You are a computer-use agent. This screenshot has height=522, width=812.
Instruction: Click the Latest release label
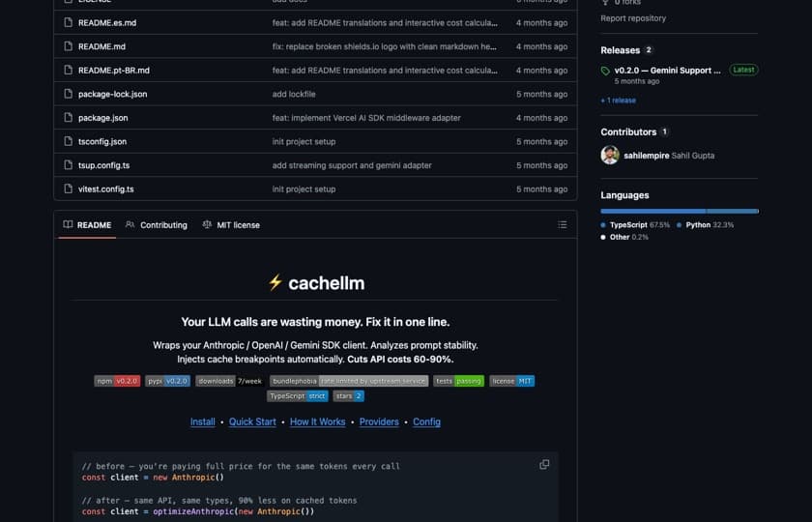pyautogui.click(x=743, y=70)
